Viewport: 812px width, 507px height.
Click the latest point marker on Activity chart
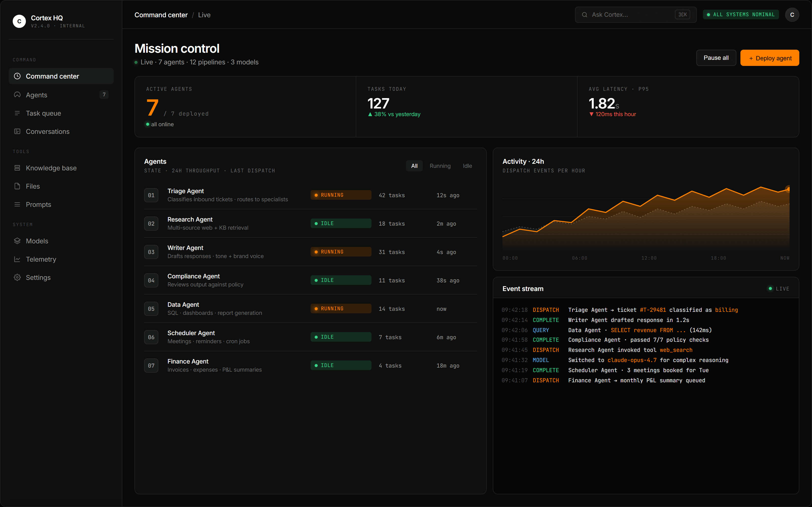(x=788, y=189)
